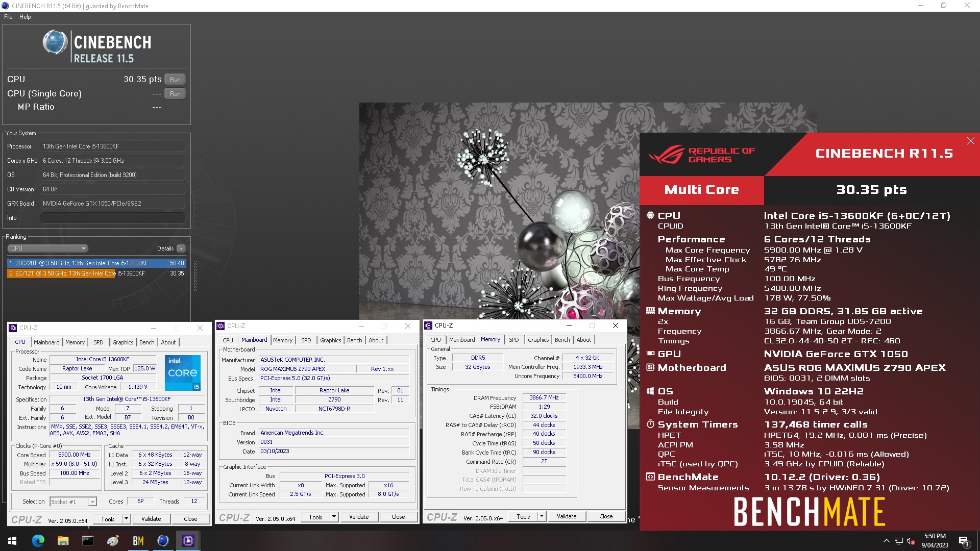Click Tools button in first CPU-Z window
The image size is (980, 551).
pos(108,519)
